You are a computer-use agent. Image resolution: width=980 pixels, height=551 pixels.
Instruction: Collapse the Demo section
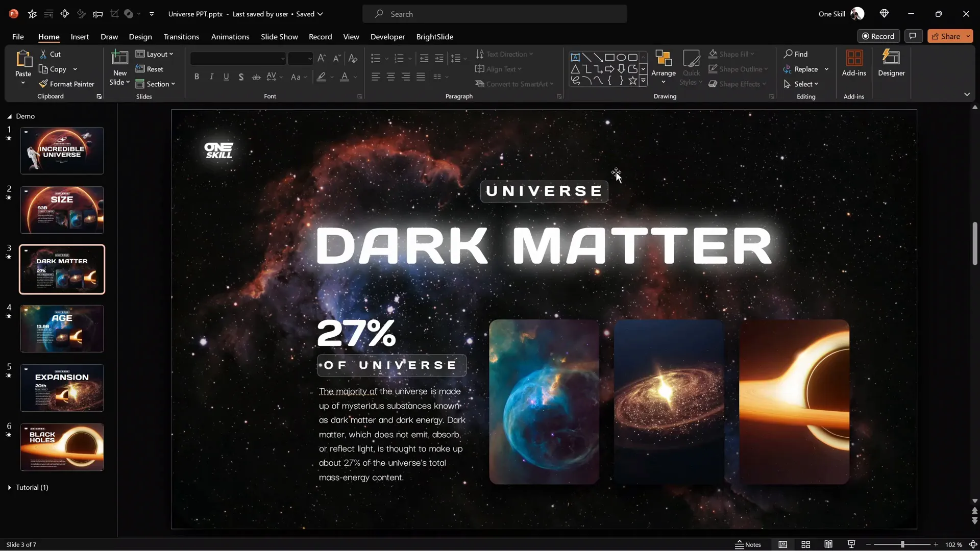pyautogui.click(x=9, y=116)
